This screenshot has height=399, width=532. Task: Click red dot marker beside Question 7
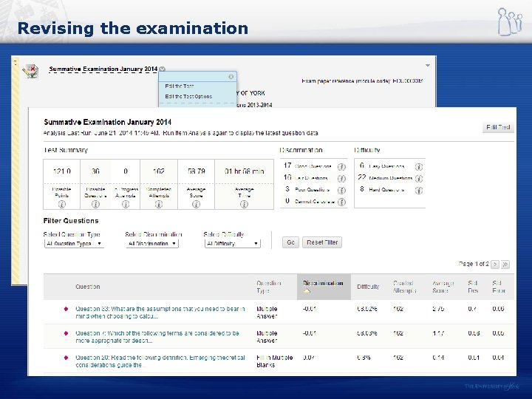tap(66, 333)
